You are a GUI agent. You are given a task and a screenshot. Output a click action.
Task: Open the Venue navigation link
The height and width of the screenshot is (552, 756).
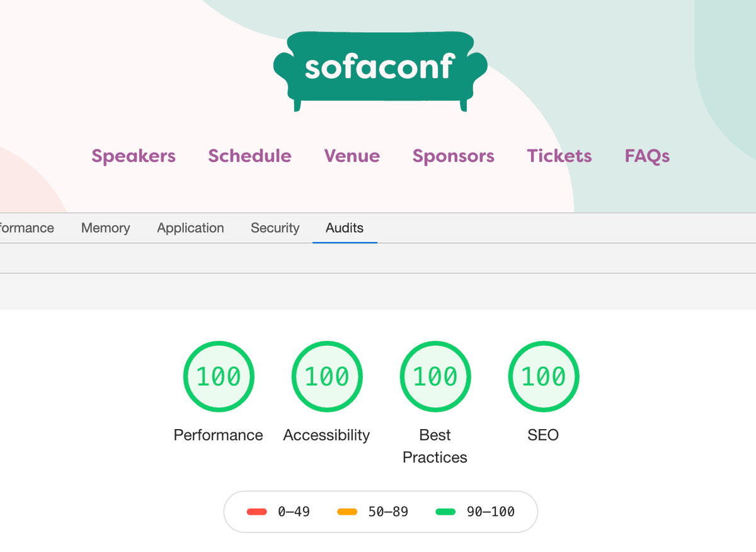352,156
